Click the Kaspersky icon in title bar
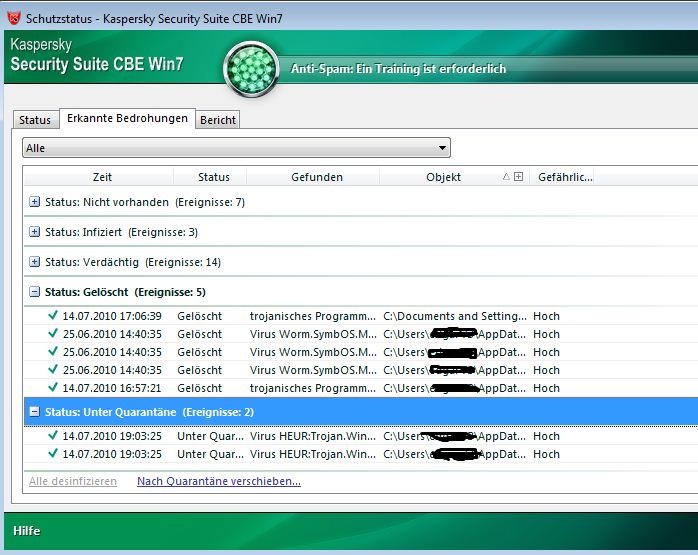Screen dimensions: 698x555 14,18
